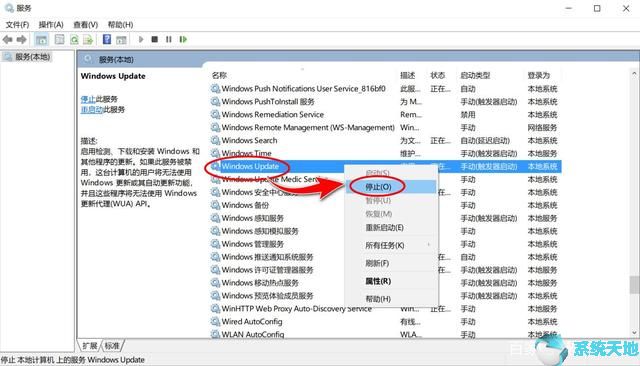640x366 pixels.
Task: Select Windows 管理服务 row
Action: (x=386, y=244)
